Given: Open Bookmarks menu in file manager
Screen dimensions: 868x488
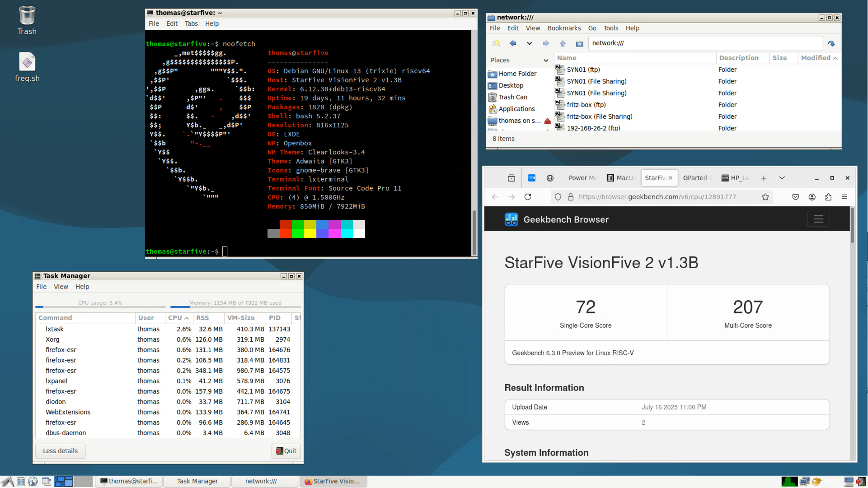Looking at the screenshot, I should click(x=564, y=28).
